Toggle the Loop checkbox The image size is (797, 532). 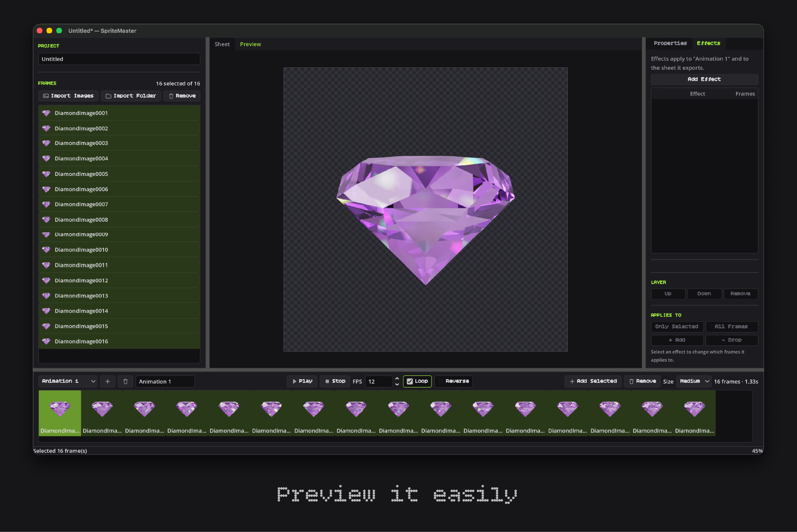(417, 381)
